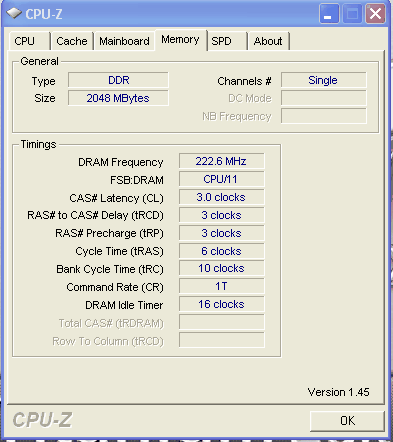Click the greyed DC Mode label
Screen dimensions: 393x442
250,98
